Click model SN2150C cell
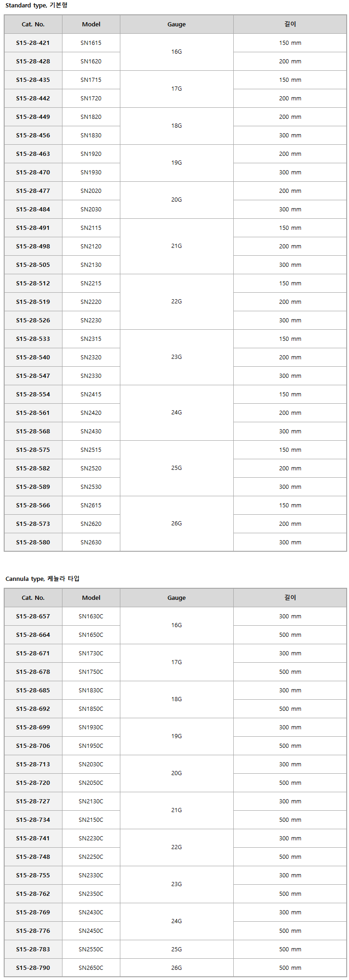Image resolution: width=349 pixels, height=980 pixels. point(91,820)
